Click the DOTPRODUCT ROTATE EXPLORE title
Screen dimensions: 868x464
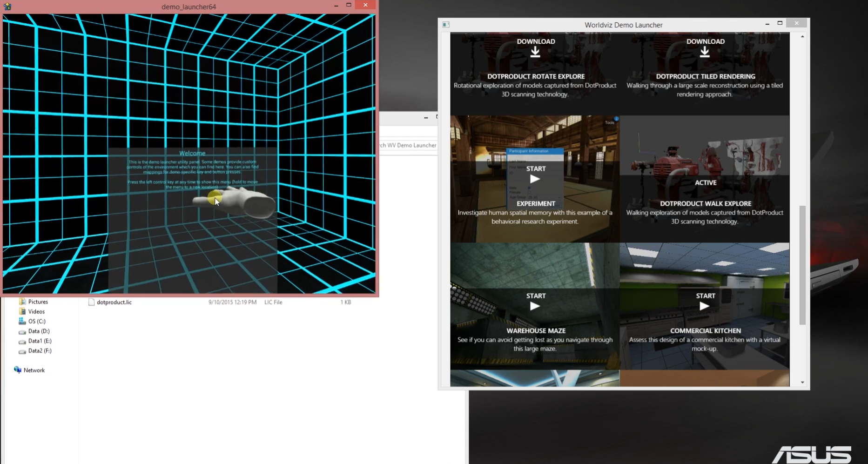tap(536, 76)
